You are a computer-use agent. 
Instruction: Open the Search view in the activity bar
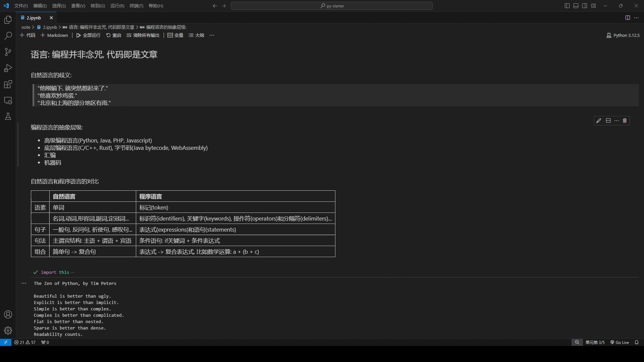(8, 36)
